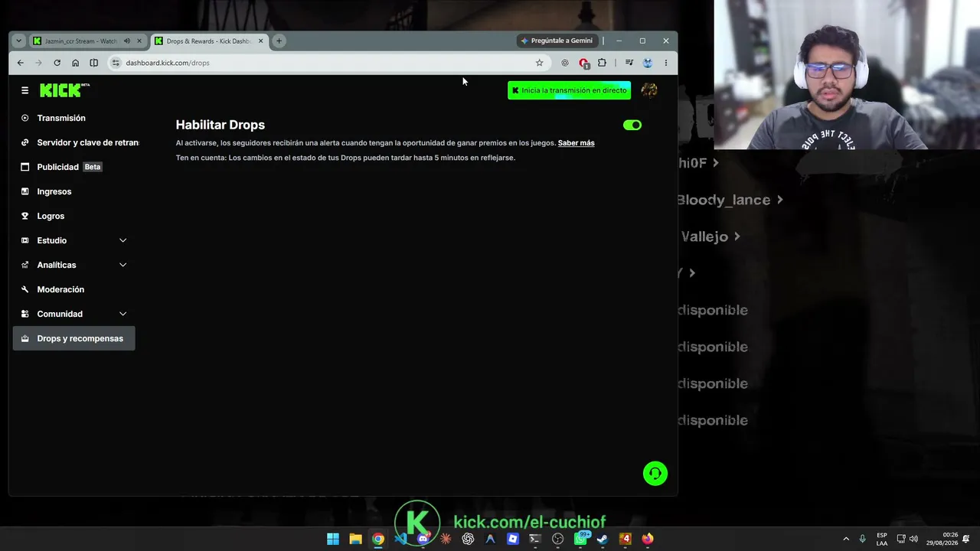Open the tab search dropdown
The width and height of the screenshot is (980, 551).
18,41
